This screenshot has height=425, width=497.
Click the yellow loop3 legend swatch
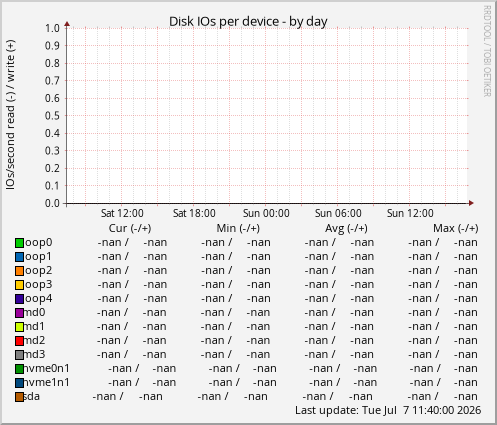pos(19,285)
